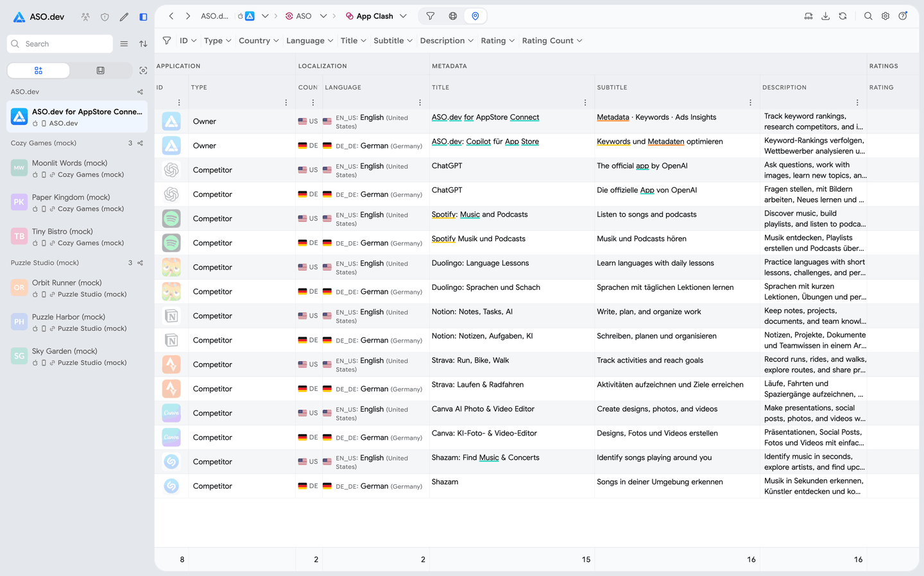
Task: Select ASO.dev for AppStore Connect in sidebar
Action: click(77, 117)
